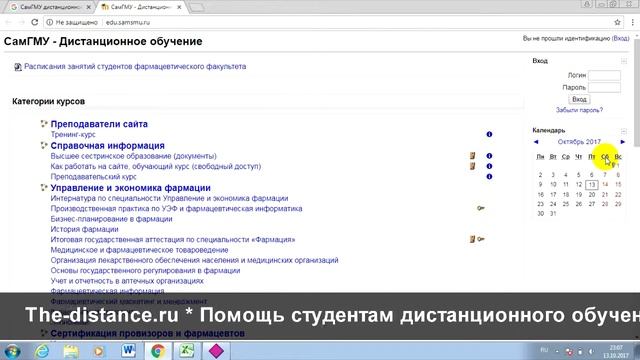640x360 pixels.
Task: Open Сертификация провизоров и фармацевтов category
Action: (147, 333)
